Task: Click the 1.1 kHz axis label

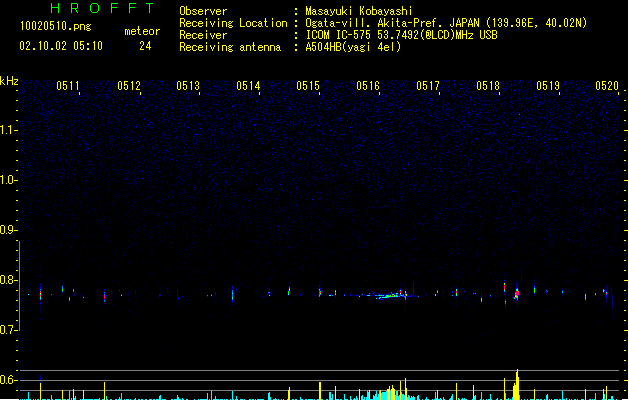Action: (x=9, y=130)
